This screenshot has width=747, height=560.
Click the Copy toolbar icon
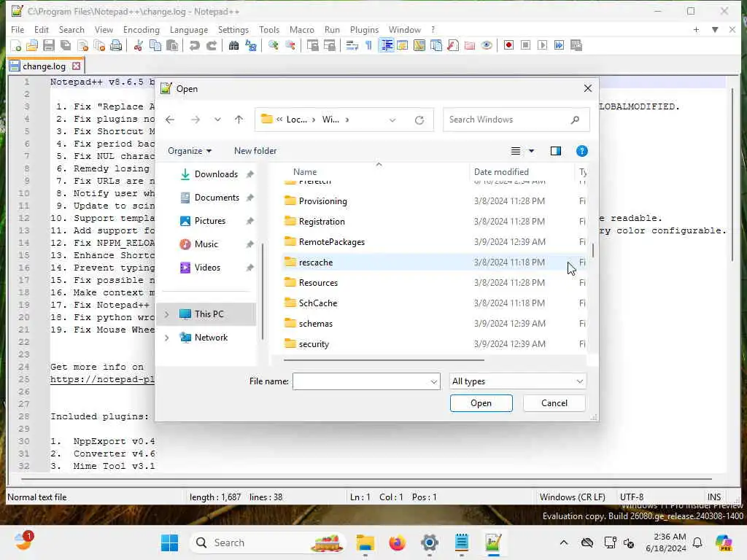click(x=155, y=46)
